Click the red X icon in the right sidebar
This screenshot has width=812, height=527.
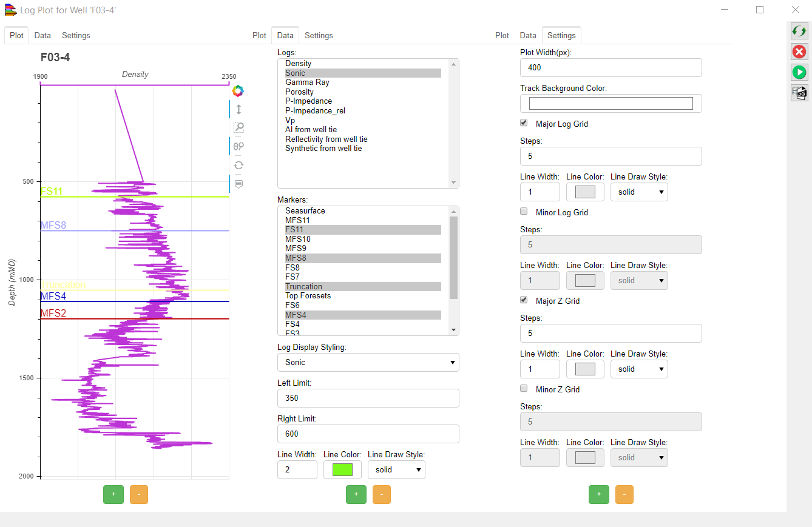[799, 52]
